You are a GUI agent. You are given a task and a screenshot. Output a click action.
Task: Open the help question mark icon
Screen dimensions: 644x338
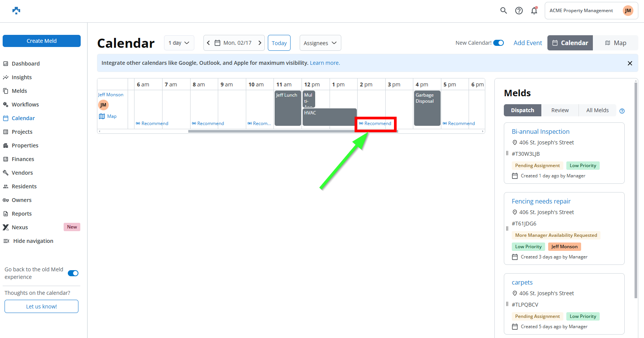pos(519,11)
